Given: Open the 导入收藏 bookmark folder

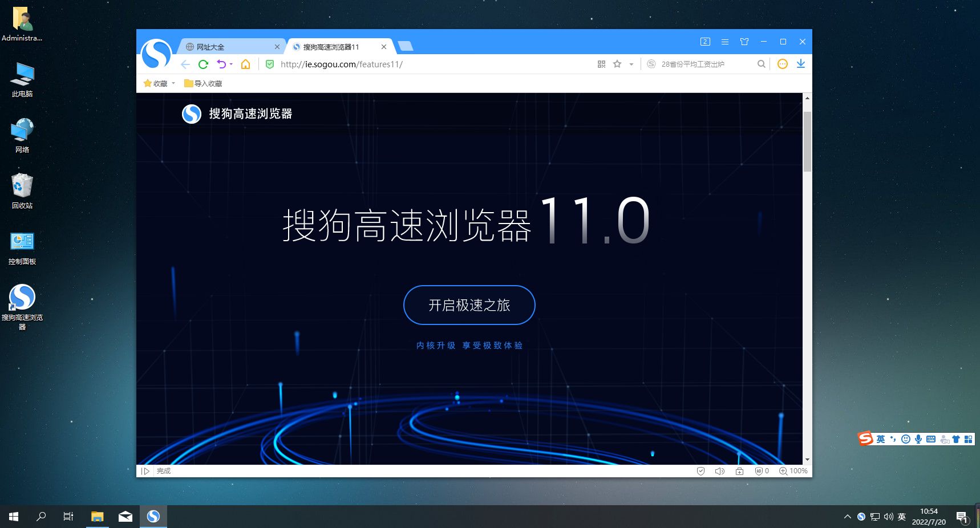Looking at the screenshot, I should (x=203, y=83).
